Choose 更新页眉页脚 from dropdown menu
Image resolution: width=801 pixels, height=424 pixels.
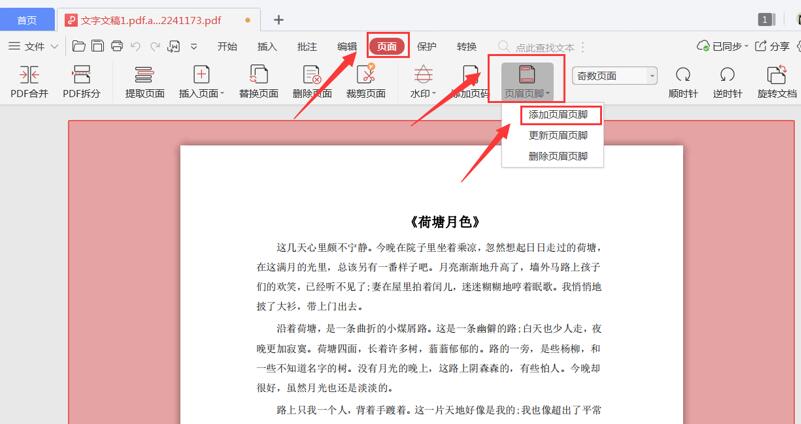pyautogui.click(x=558, y=135)
